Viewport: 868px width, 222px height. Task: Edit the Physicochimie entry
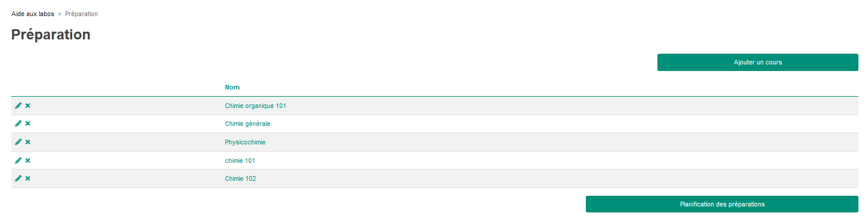click(18, 142)
